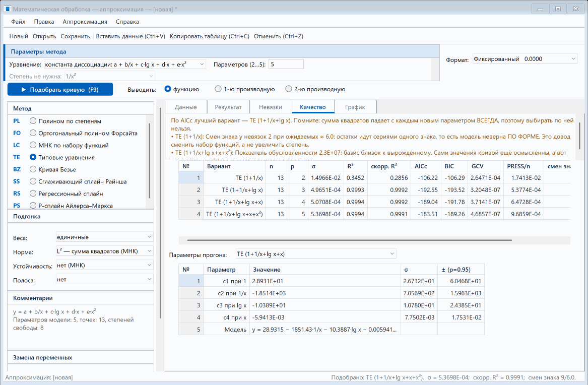The width and height of the screenshot is (588, 385).
Task: Open the Файл menu
Action: 18,22
